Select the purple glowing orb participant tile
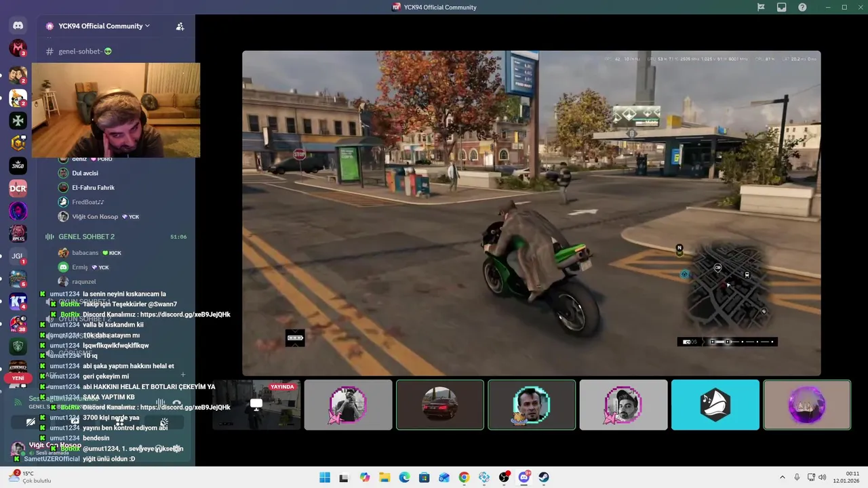The image size is (868, 488). tap(807, 405)
